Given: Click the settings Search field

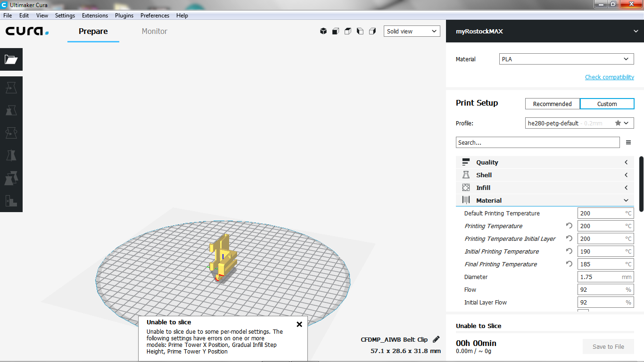Looking at the screenshot, I should (x=537, y=142).
